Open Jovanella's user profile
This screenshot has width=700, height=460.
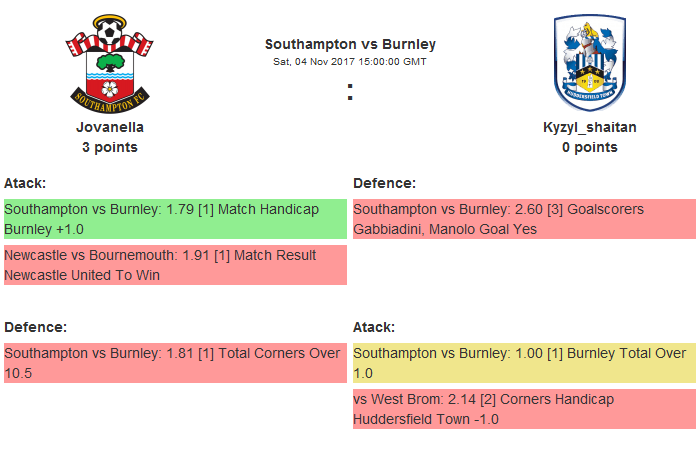tap(110, 127)
